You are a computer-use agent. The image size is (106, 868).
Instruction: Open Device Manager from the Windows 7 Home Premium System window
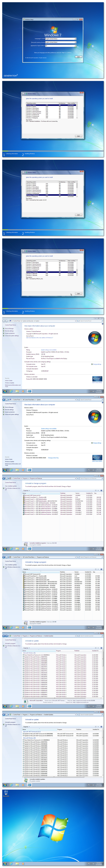click(9, 329)
